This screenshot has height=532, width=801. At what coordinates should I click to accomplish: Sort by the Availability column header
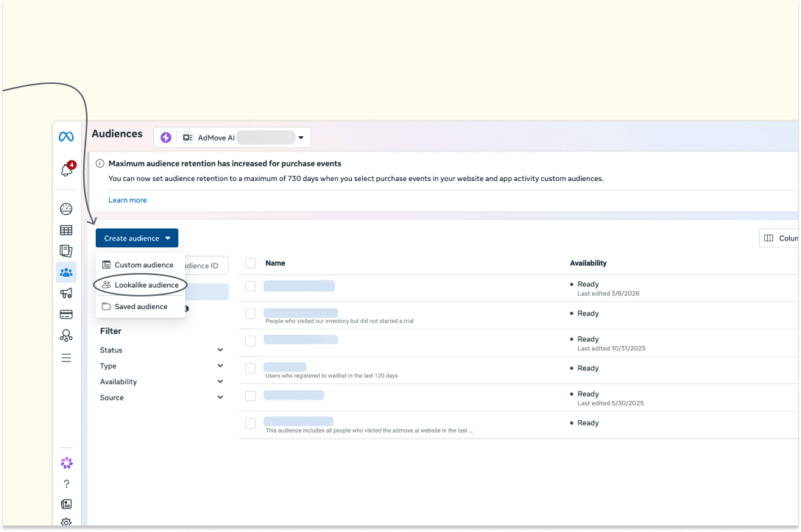588,263
